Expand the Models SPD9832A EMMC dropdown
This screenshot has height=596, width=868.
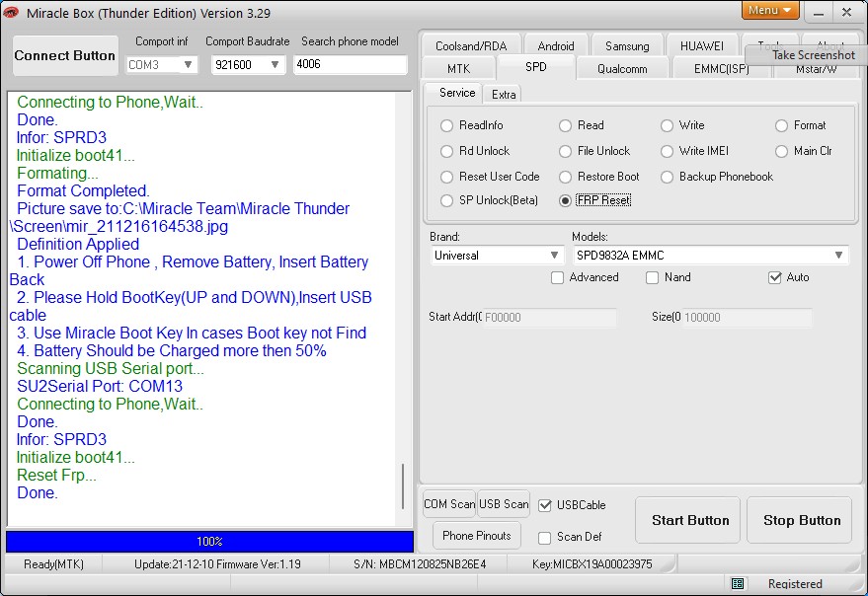(x=838, y=256)
